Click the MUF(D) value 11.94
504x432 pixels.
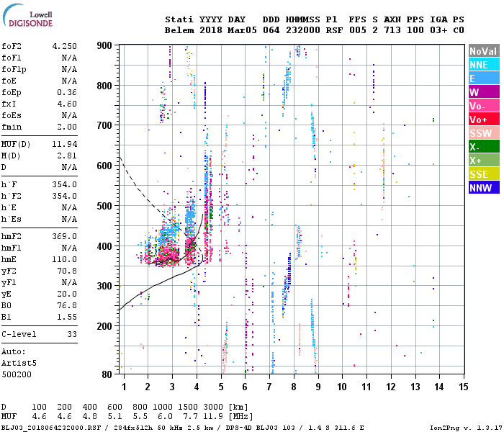pyautogui.click(x=65, y=144)
